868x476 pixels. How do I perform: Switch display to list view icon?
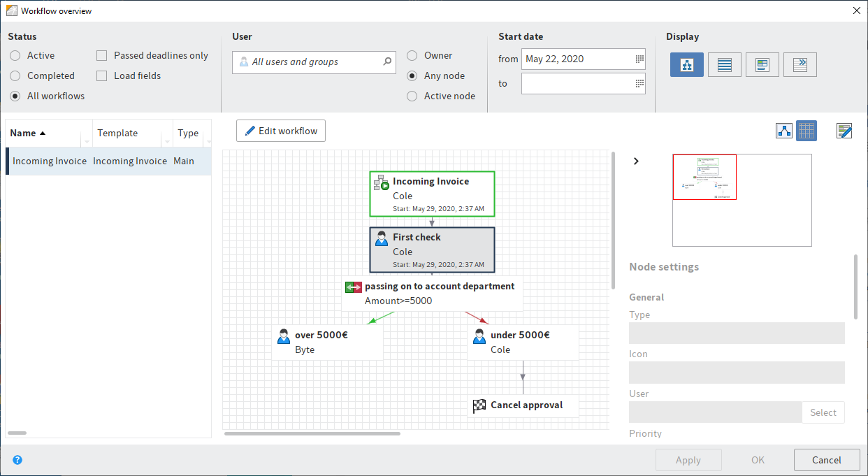pos(724,65)
